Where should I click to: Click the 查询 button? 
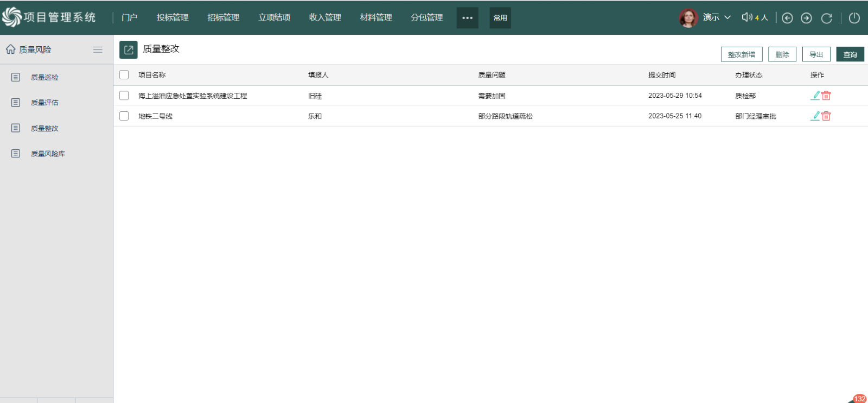[x=850, y=54]
